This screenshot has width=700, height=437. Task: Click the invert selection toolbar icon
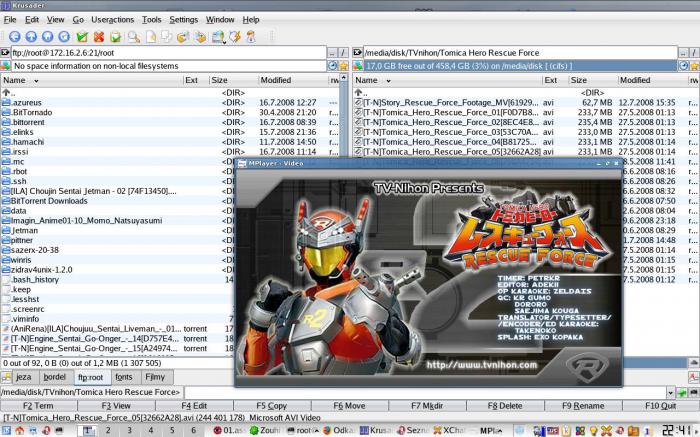pyautogui.click(x=116, y=37)
